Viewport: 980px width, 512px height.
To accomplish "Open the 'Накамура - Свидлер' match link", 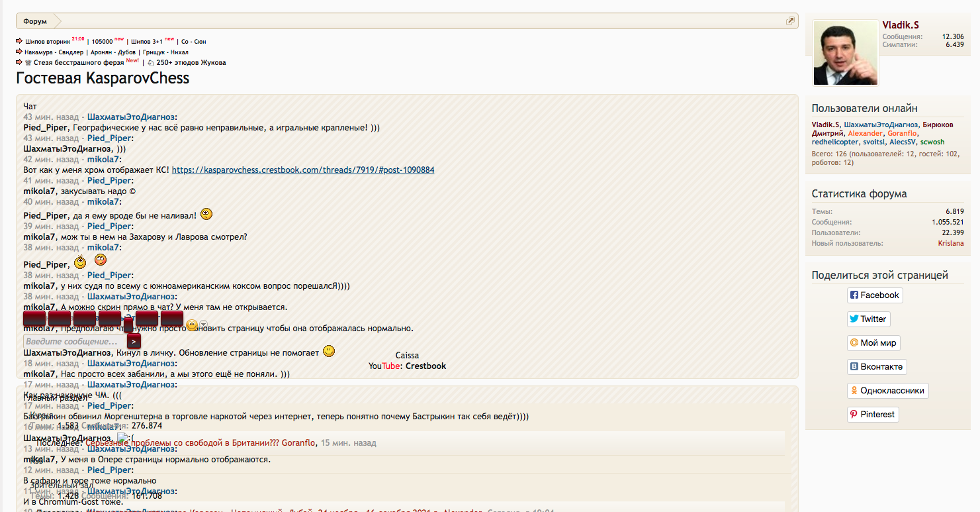I will 54,52.
